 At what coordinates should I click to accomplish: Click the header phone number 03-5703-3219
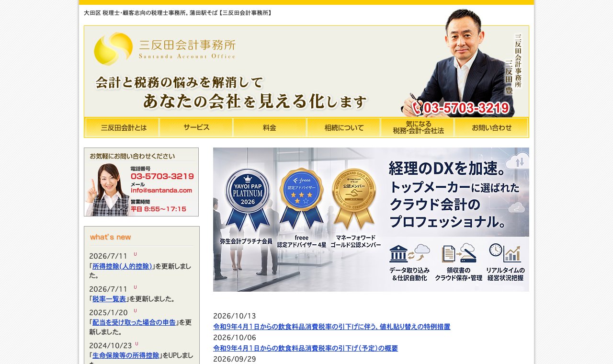tap(461, 108)
